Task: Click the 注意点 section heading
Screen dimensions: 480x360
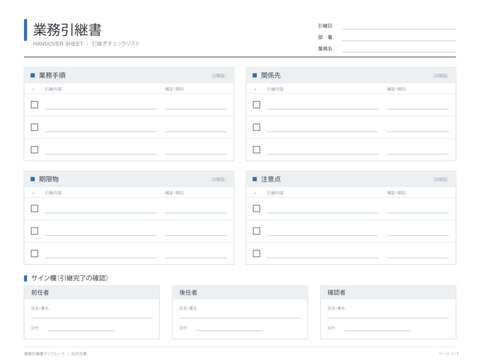Action: (271, 179)
